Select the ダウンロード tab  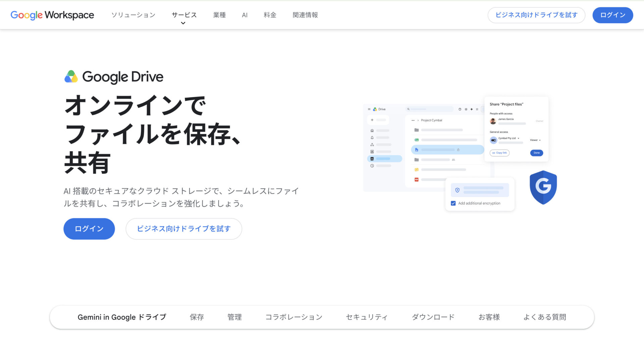433,317
